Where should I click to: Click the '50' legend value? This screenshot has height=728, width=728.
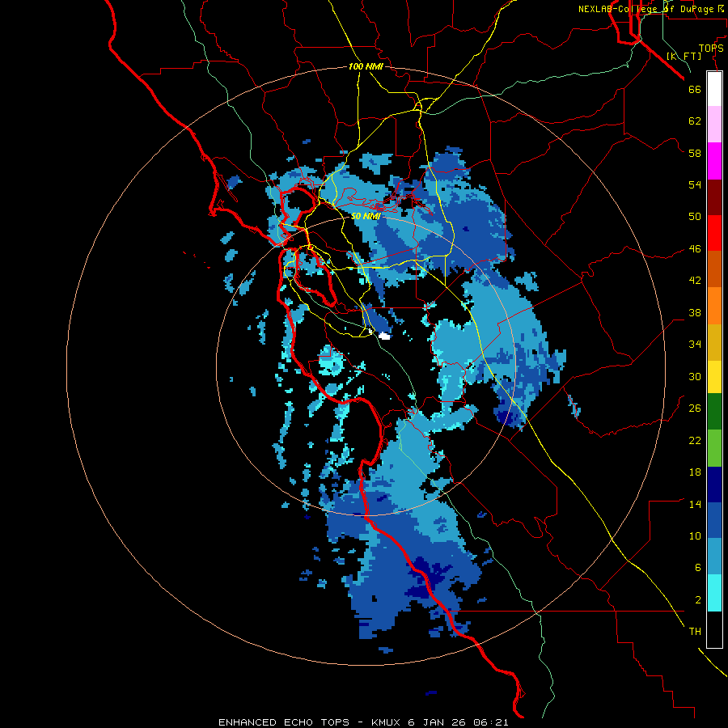click(695, 217)
